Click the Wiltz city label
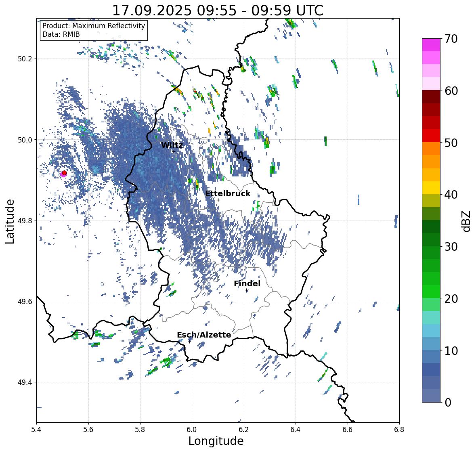 coord(172,145)
